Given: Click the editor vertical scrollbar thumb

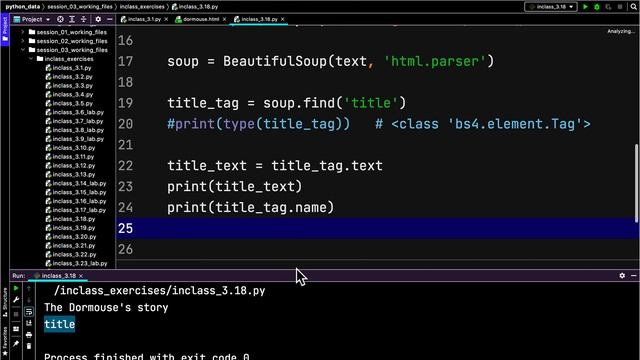Looking at the screenshot, I should tap(636, 184).
